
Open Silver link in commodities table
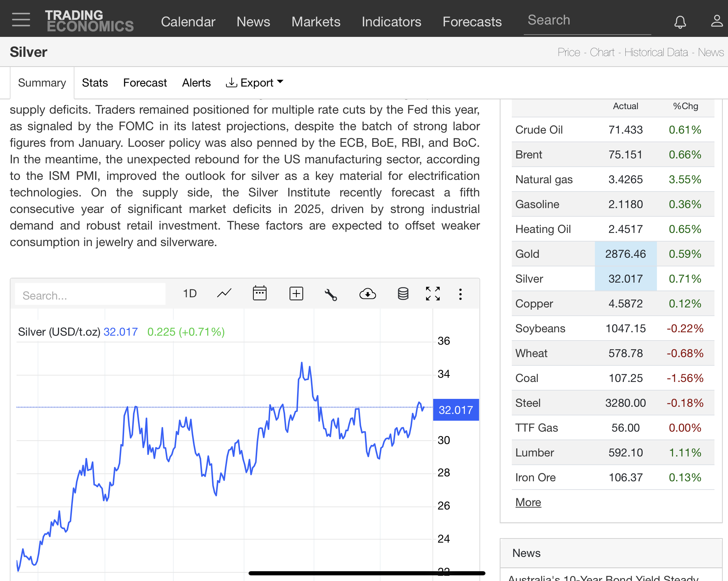point(529,279)
